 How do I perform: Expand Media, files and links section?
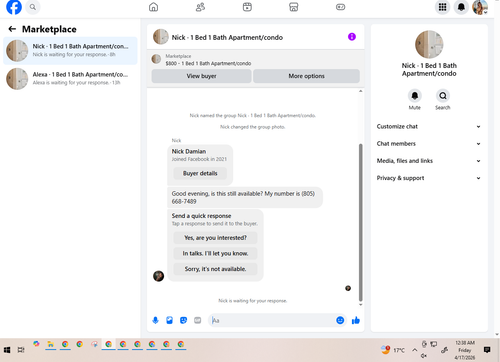429,161
